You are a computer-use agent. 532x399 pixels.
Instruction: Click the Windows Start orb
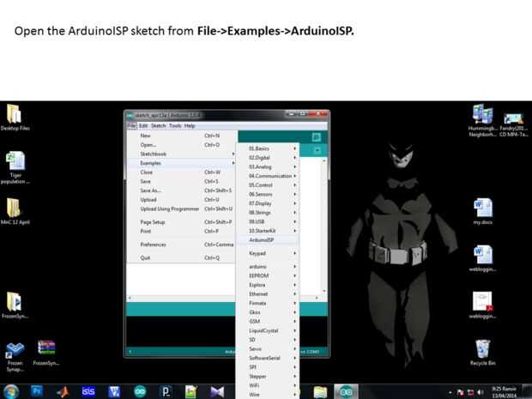(x=11, y=391)
